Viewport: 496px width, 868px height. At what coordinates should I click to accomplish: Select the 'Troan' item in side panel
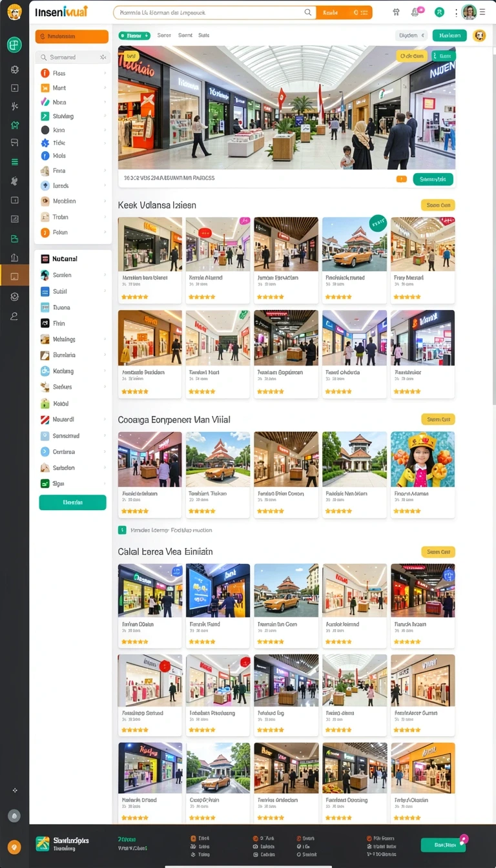pos(73,217)
